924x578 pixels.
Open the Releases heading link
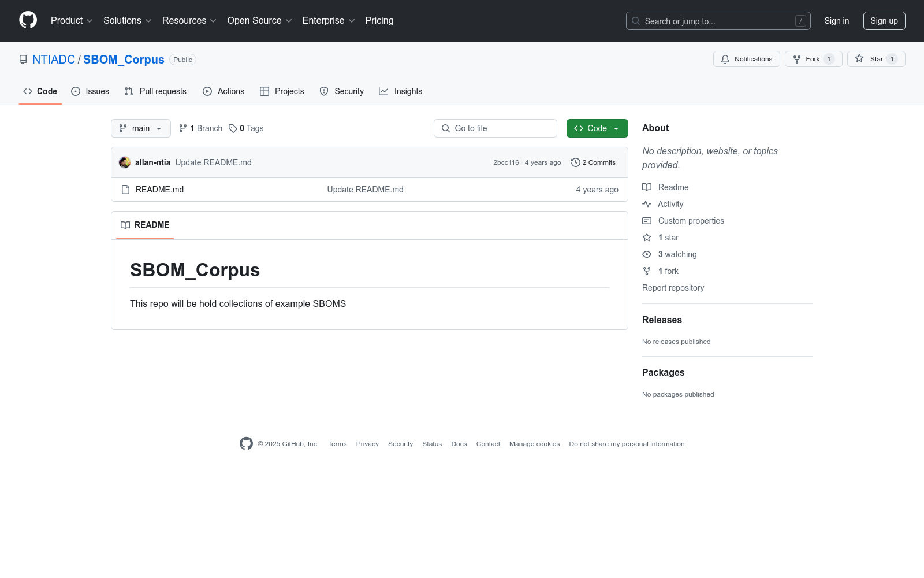pyautogui.click(x=662, y=320)
